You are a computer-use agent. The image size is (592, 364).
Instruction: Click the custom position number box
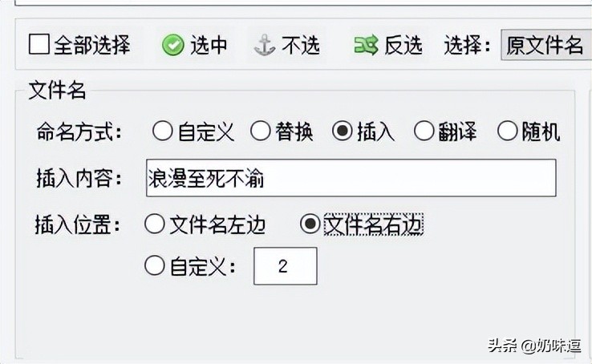point(286,266)
